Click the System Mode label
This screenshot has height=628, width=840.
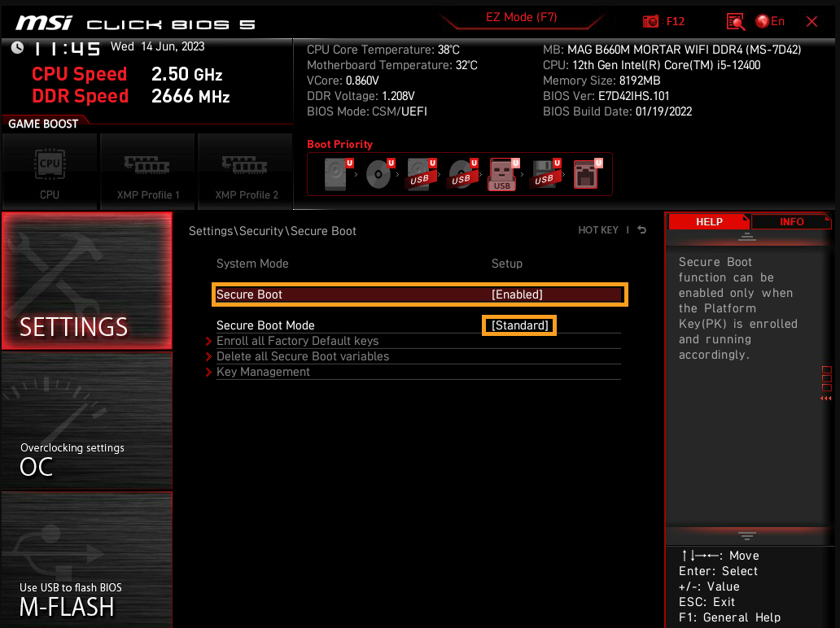pyautogui.click(x=252, y=264)
